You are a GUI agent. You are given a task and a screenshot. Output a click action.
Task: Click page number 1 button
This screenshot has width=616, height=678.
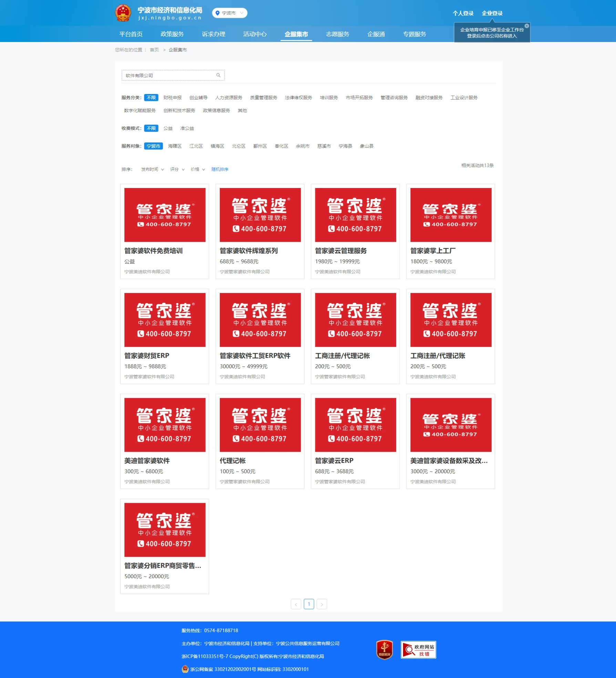pyautogui.click(x=309, y=604)
